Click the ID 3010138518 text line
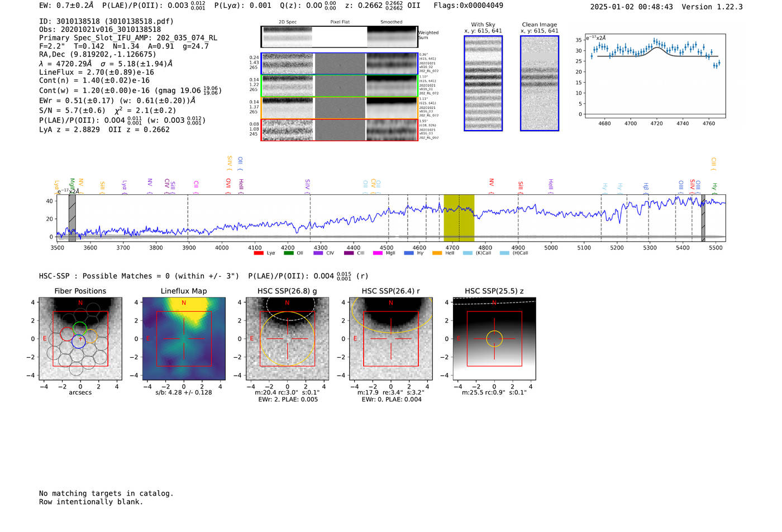Screen dimensions: 782x532 [106, 21]
